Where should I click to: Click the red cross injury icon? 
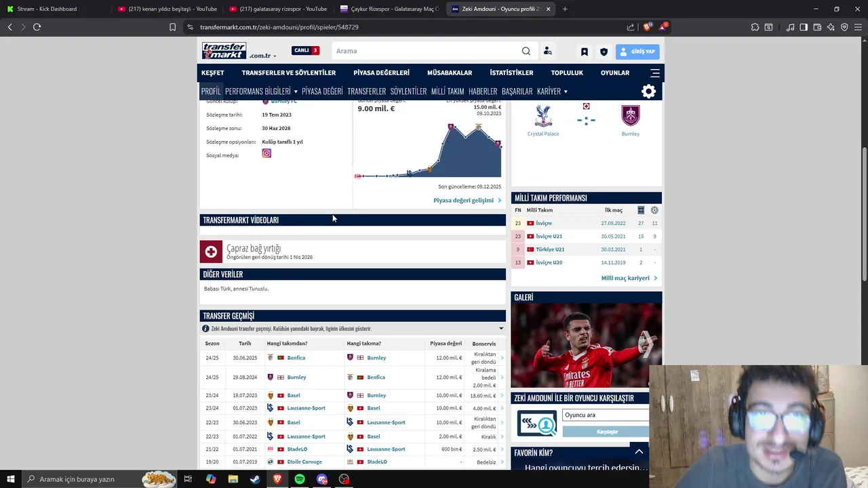(211, 251)
